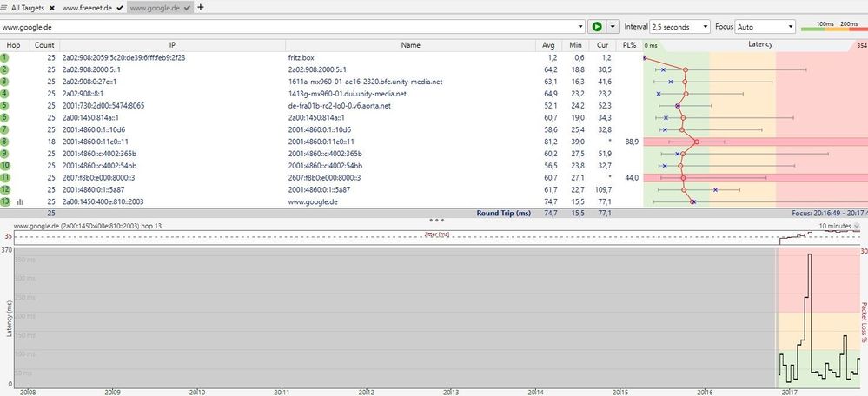This screenshot has width=868, height=396.
Task: Click the checkmark on www.freenet.de tab
Action: [120, 8]
